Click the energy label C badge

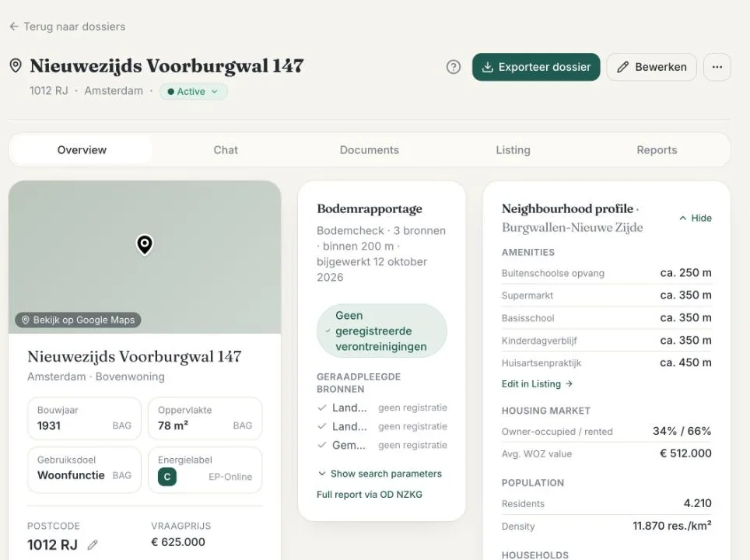(167, 477)
